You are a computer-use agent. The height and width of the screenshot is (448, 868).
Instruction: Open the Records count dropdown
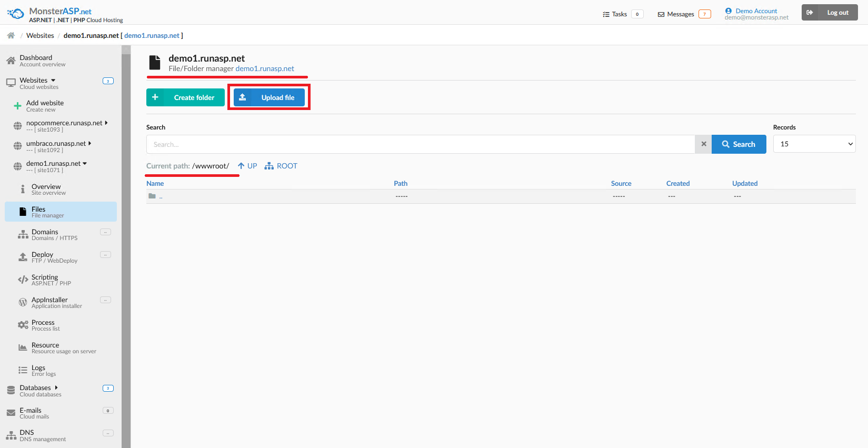tap(814, 144)
